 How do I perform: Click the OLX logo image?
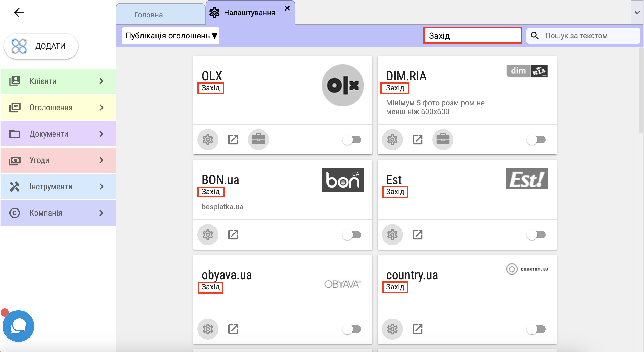click(x=343, y=85)
